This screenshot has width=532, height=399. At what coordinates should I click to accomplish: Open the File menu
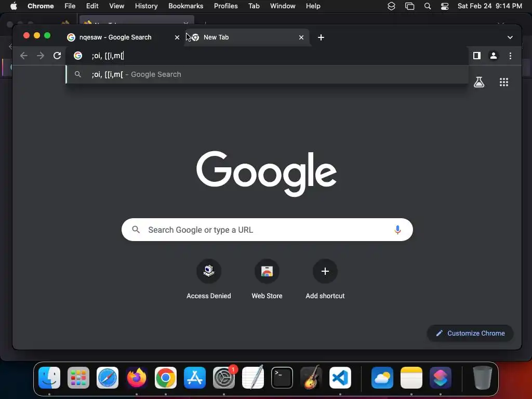(x=70, y=6)
